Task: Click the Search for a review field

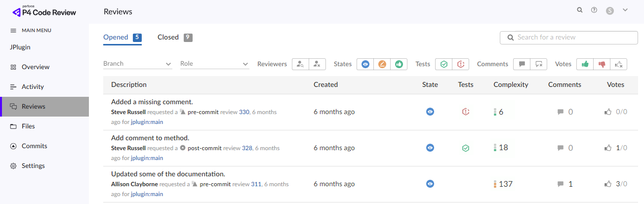Action: point(574,38)
